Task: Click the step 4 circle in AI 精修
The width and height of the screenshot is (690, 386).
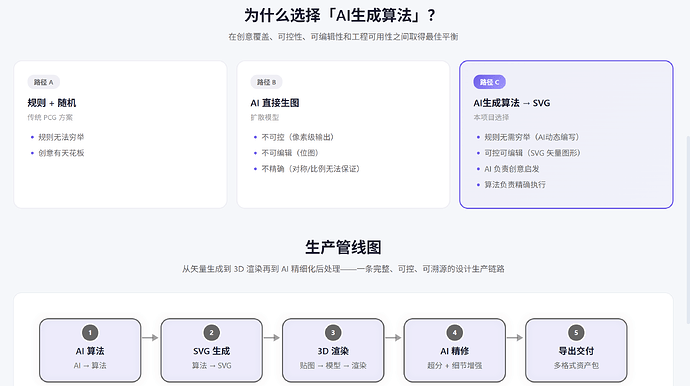Action: pyautogui.click(x=455, y=333)
